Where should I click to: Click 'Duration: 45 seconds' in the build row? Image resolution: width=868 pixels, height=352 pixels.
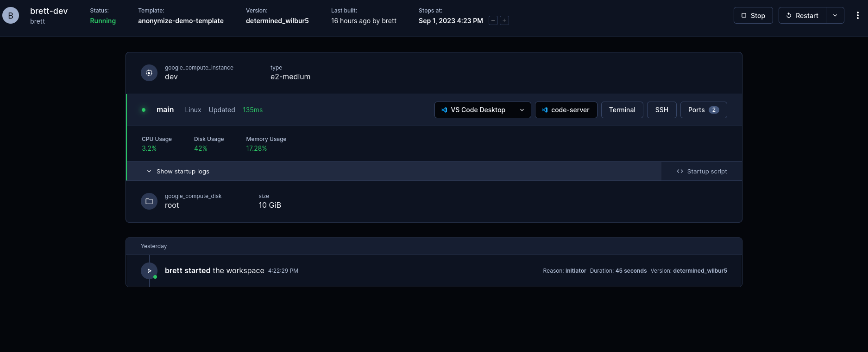click(x=618, y=271)
